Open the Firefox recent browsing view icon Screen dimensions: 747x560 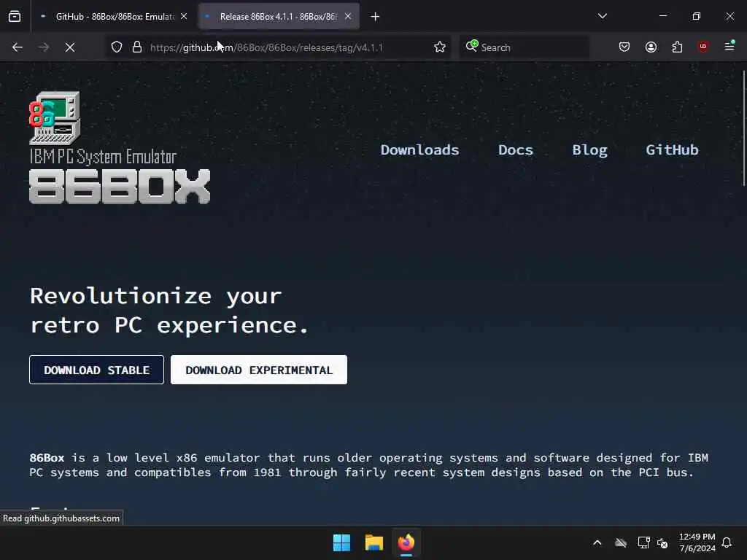[15, 17]
